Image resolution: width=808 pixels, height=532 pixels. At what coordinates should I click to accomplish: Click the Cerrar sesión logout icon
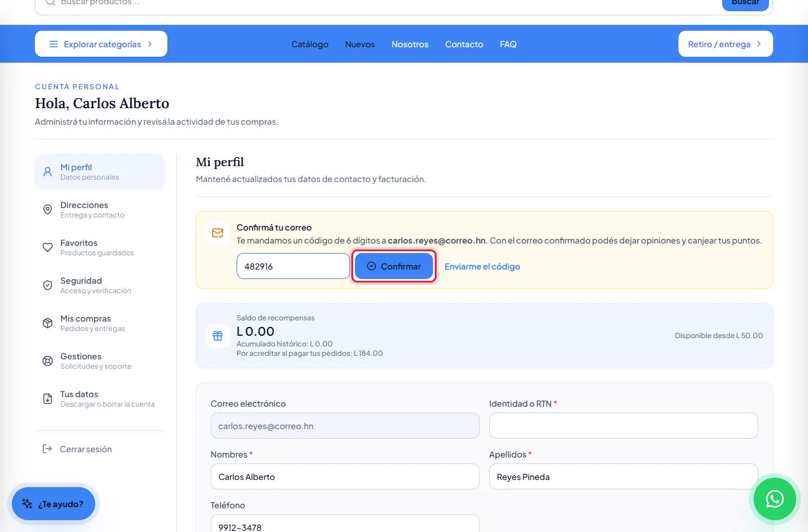point(47,449)
